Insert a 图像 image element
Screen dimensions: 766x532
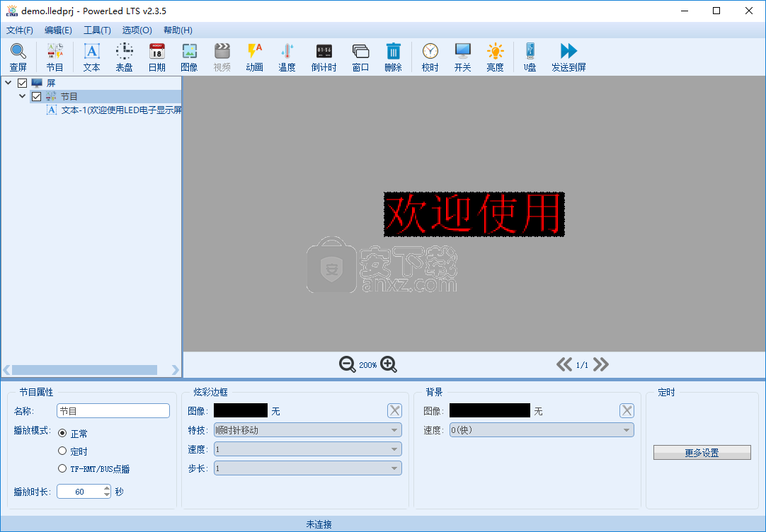(x=189, y=57)
